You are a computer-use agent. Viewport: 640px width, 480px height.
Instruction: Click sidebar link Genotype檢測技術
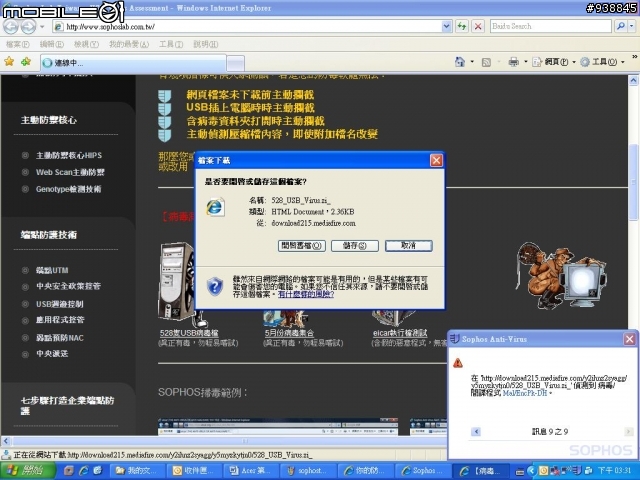(x=69, y=189)
